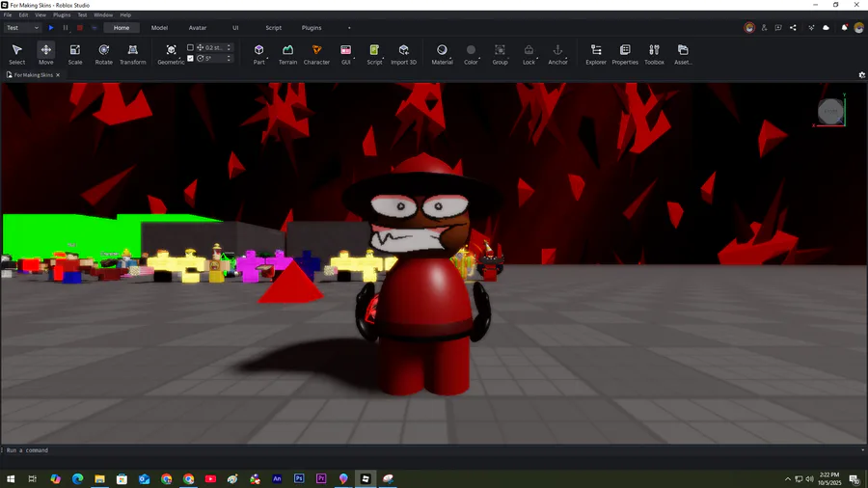Click the rotation snap degrees stepper
868x488 pixels.
coord(229,58)
